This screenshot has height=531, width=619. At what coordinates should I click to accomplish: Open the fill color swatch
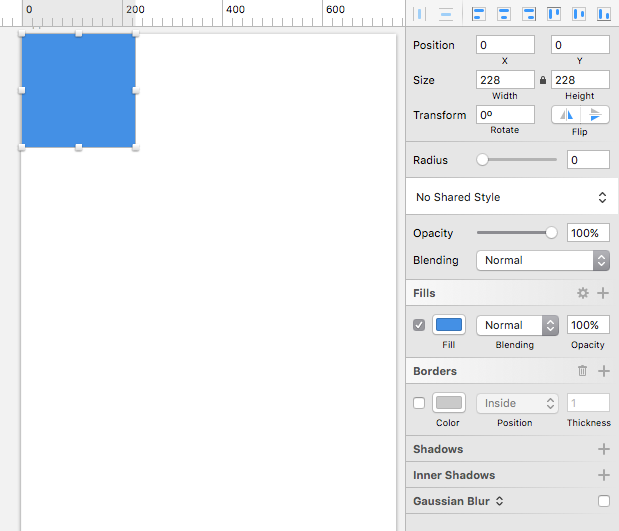pyautogui.click(x=449, y=325)
